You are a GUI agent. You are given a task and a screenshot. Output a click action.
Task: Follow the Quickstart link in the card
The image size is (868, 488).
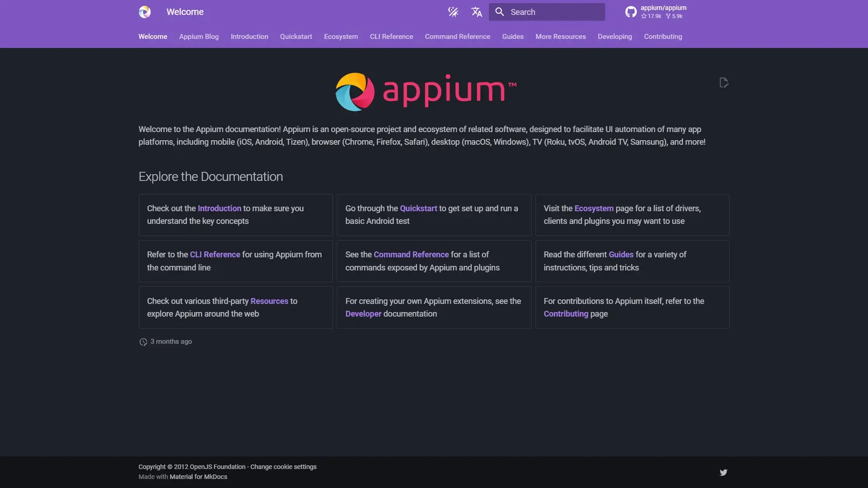point(418,208)
